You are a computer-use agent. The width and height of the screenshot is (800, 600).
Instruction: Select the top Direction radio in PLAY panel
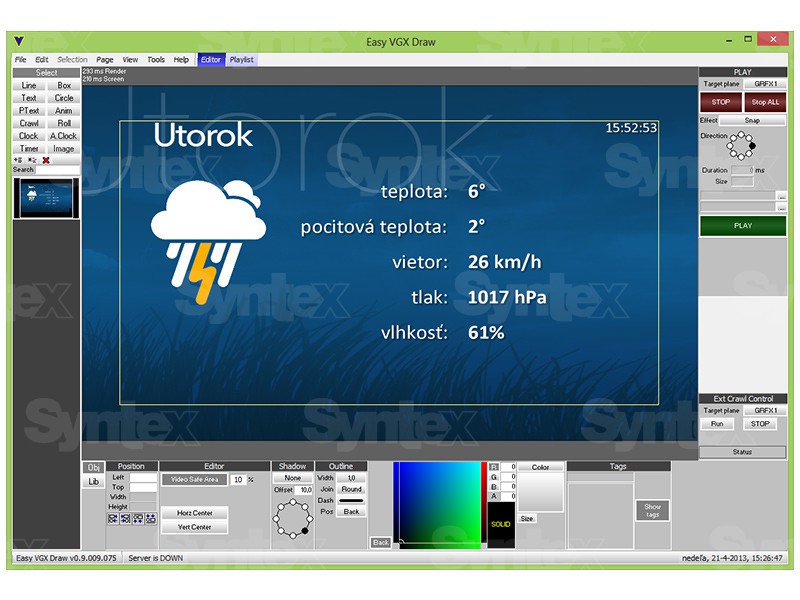pyautogui.click(x=742, y=134)
